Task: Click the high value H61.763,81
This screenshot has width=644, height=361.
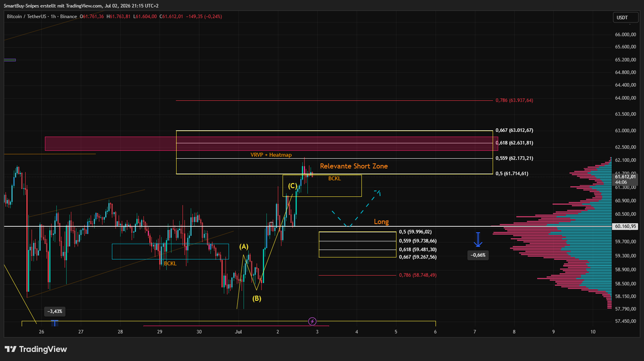Action: pyautogui.click(x=118, y=17)
